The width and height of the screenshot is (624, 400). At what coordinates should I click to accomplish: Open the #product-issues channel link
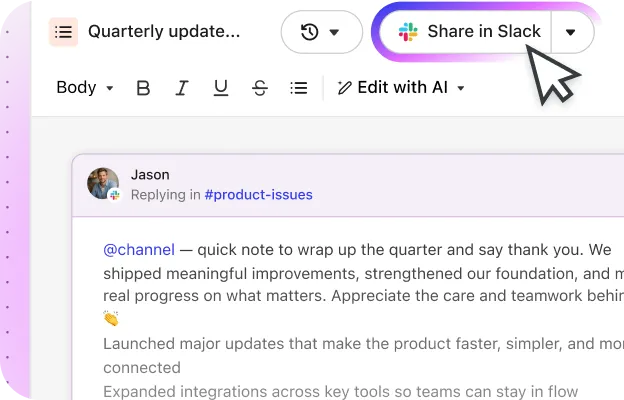click(258, 195)
